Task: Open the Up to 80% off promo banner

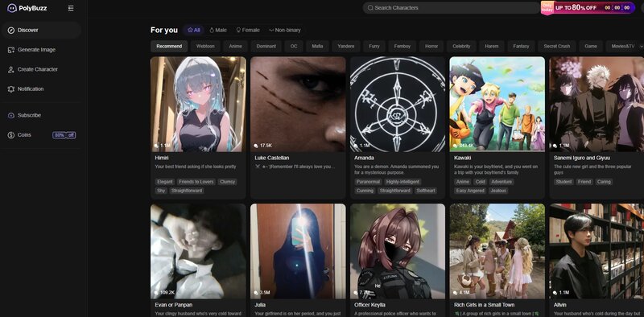Action: pos(588,8)
